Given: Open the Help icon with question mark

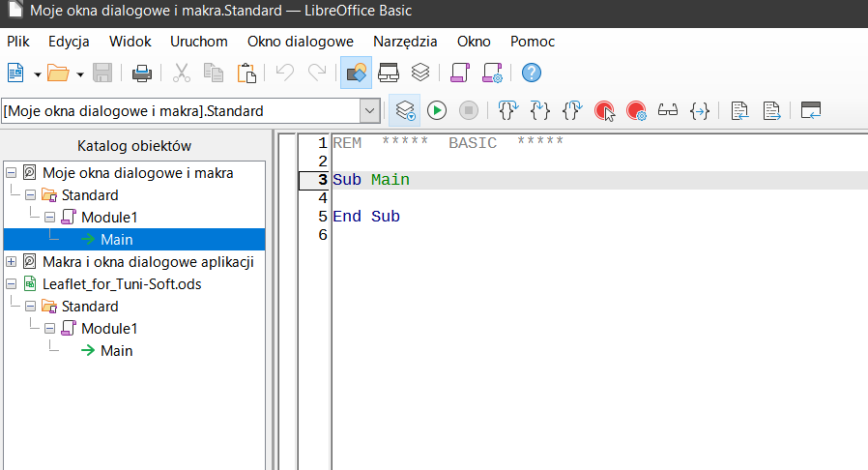Looking at the screenshot, I should [531, 73].
